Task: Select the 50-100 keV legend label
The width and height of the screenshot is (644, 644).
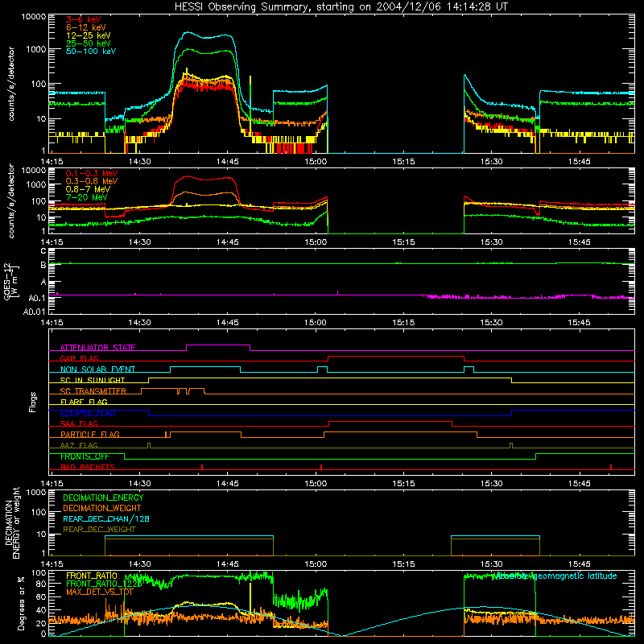Action: pos(91,52)
